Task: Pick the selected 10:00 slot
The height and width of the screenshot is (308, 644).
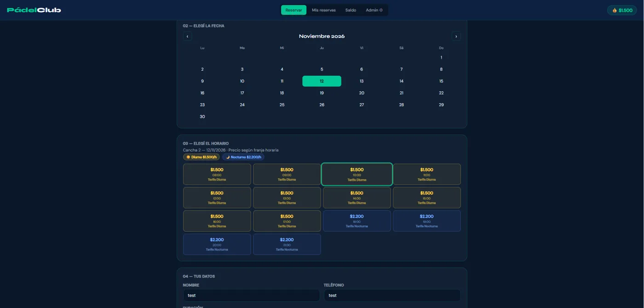Action: click(x=357, y=174)
